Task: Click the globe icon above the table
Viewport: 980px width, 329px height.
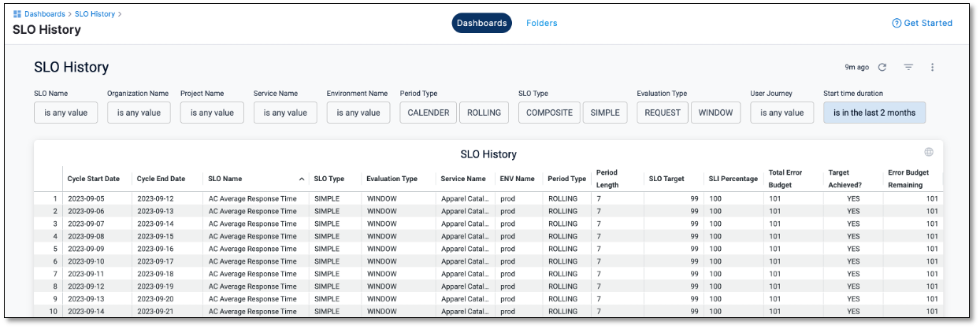Action: click(x=929, y=152)
